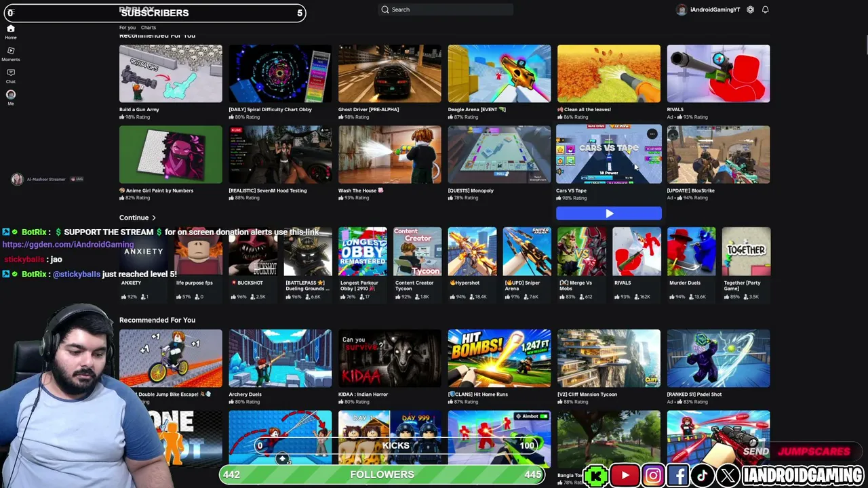
Task: Open the Wash The House thumbnail
Action: (x=390, y=155)
